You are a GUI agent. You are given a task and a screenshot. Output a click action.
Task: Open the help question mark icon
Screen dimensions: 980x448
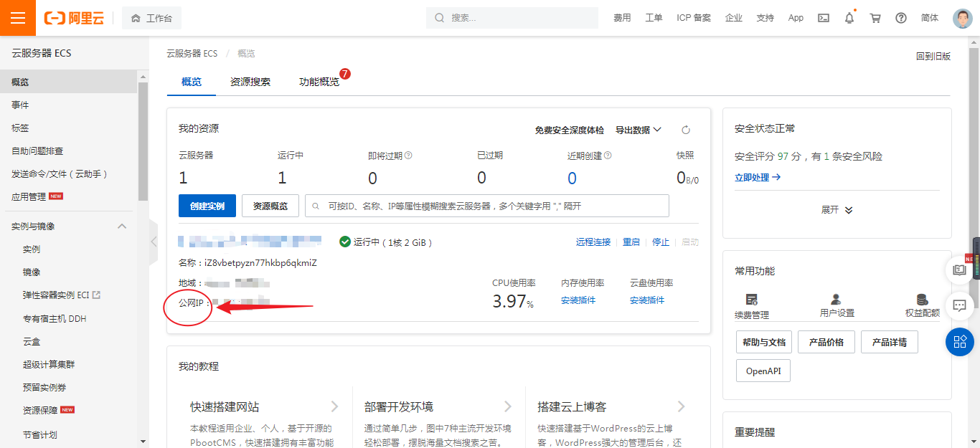coord(901,18)
